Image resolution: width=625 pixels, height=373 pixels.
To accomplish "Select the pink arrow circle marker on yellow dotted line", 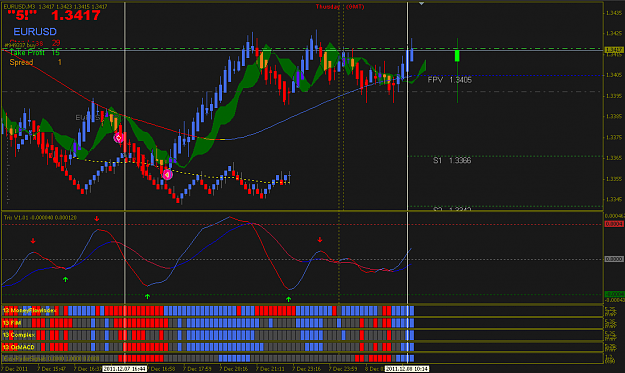I will pos(167,175).
